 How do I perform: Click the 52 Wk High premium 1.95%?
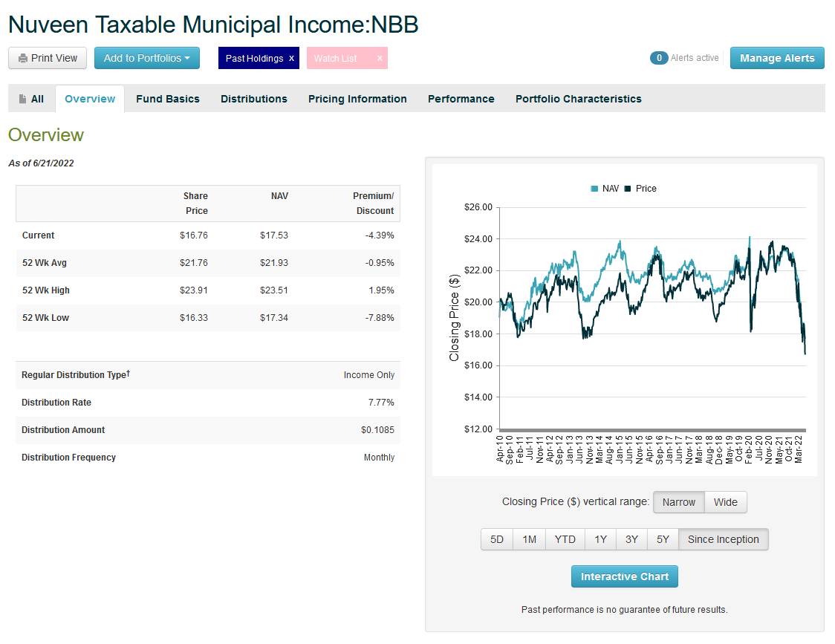pyautogui.click(x=381, y=290)
